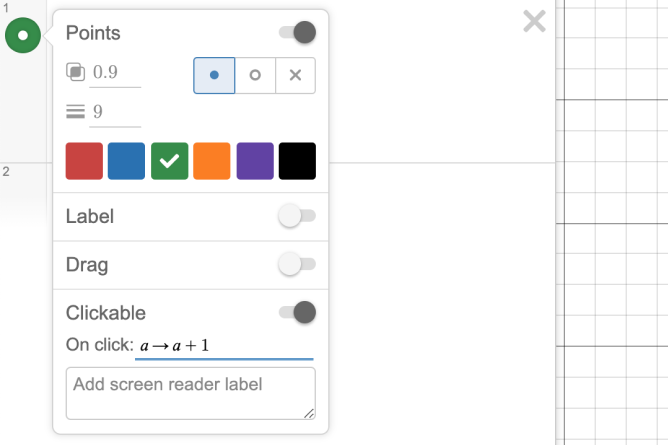
Task: Choose the orange color swatch
Action: (x=212, y=161)
